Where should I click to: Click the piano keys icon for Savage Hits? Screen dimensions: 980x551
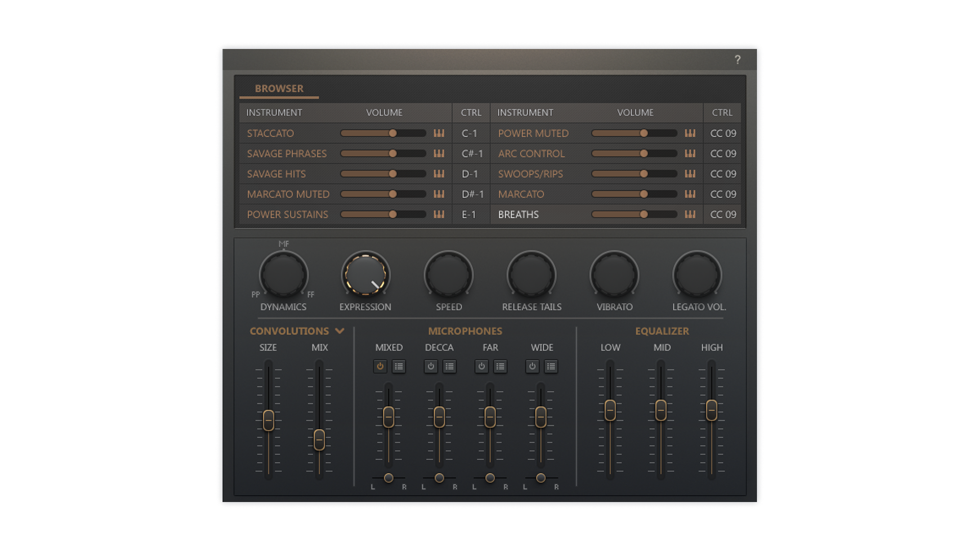[x=439, y=174]
